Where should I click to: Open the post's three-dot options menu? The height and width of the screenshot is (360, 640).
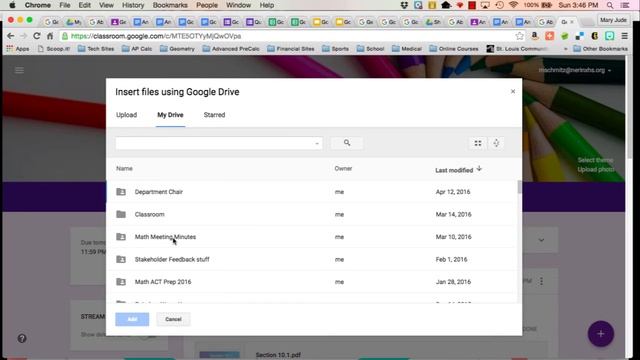[x=541, y=281]
